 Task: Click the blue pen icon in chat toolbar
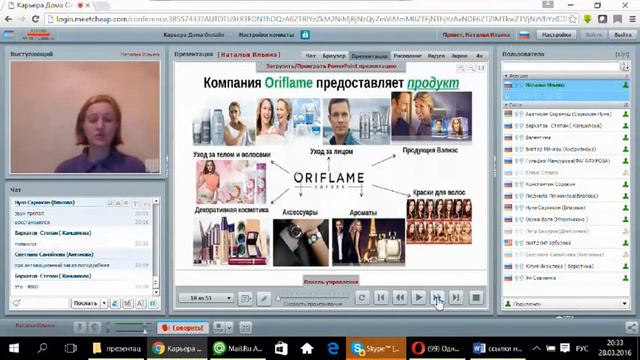click(x=115, y=303)
